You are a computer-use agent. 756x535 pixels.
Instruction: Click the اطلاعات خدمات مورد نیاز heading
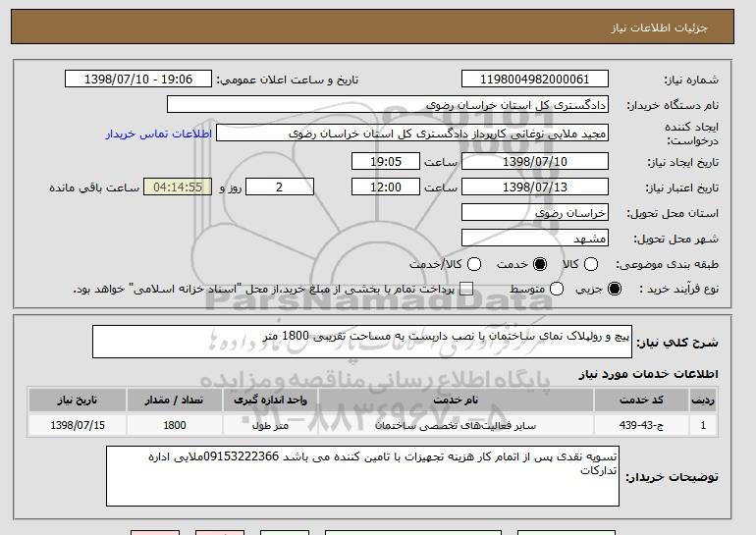click(648, 374)
